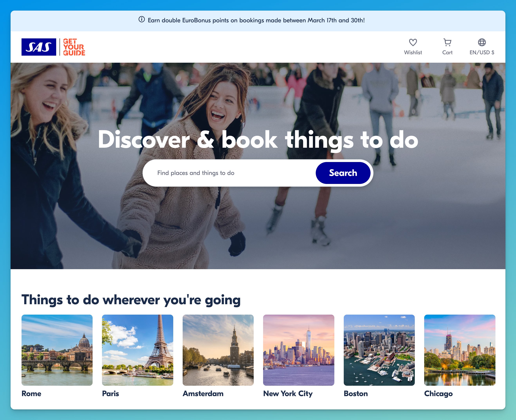Select the heart icon above Wishlist label
The image size is (516, 420).
[x=413, y=43]
